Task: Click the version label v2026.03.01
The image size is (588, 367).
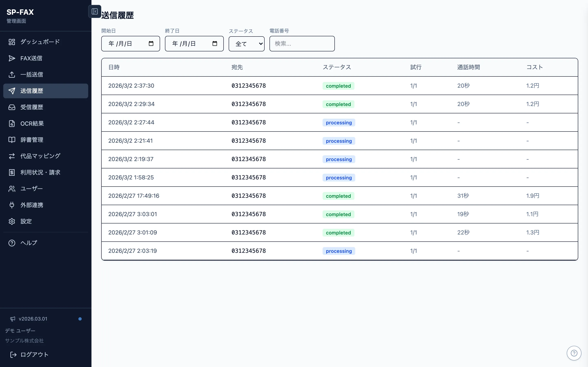Action: (33, 319)
